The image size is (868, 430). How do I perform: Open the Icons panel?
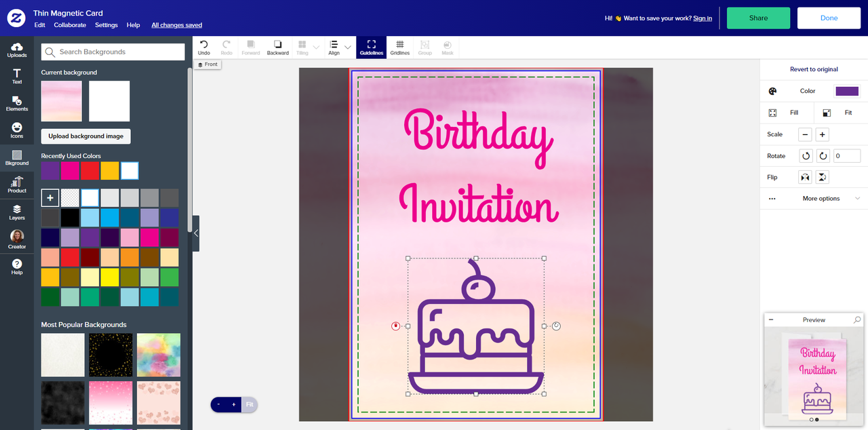pos(17,131)
